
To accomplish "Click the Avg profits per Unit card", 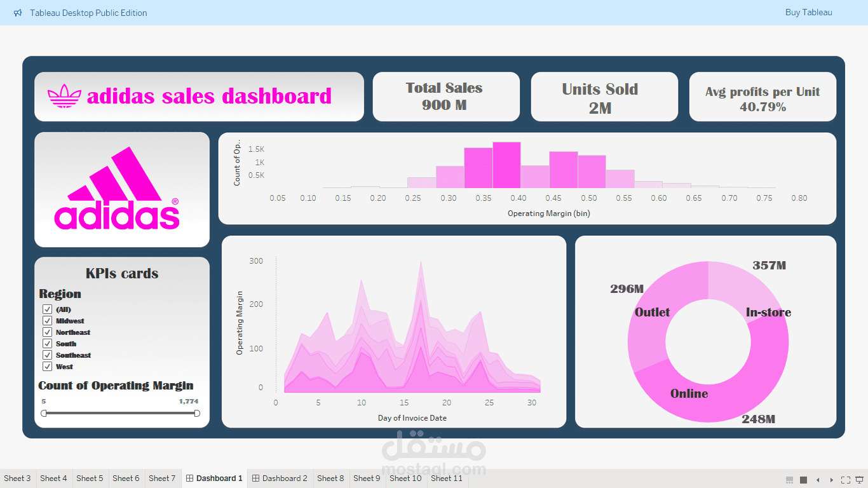I will [x=763, y=97].
